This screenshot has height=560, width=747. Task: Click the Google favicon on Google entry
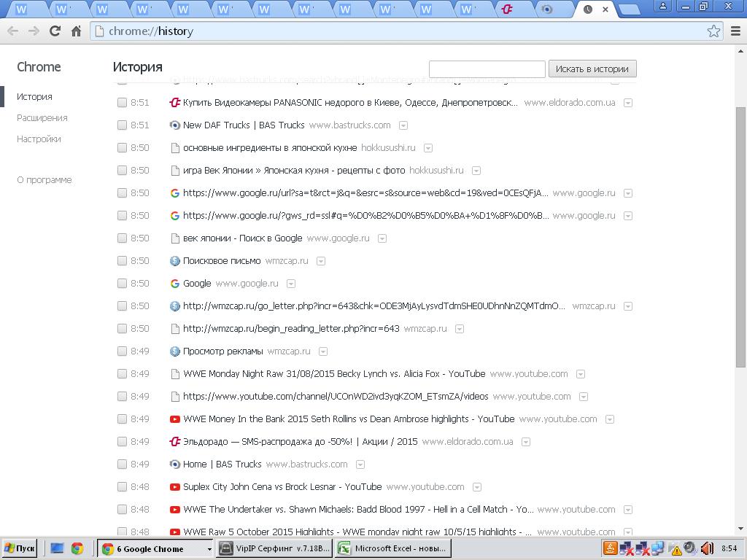pyautogui.click(x=175, y=284)
